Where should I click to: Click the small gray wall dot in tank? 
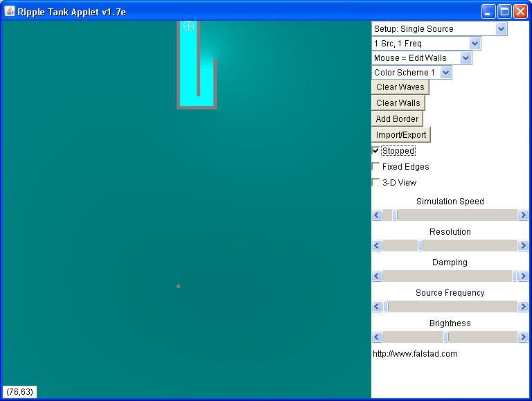[x=179, y=286]
